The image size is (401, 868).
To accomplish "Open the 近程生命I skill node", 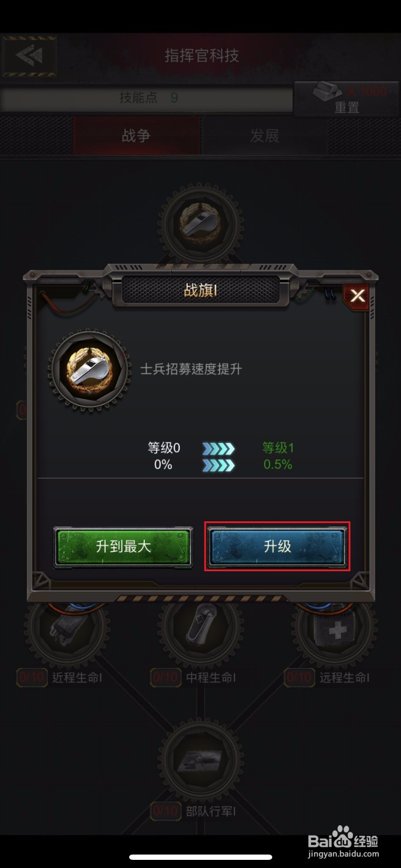I will point(66,627).
